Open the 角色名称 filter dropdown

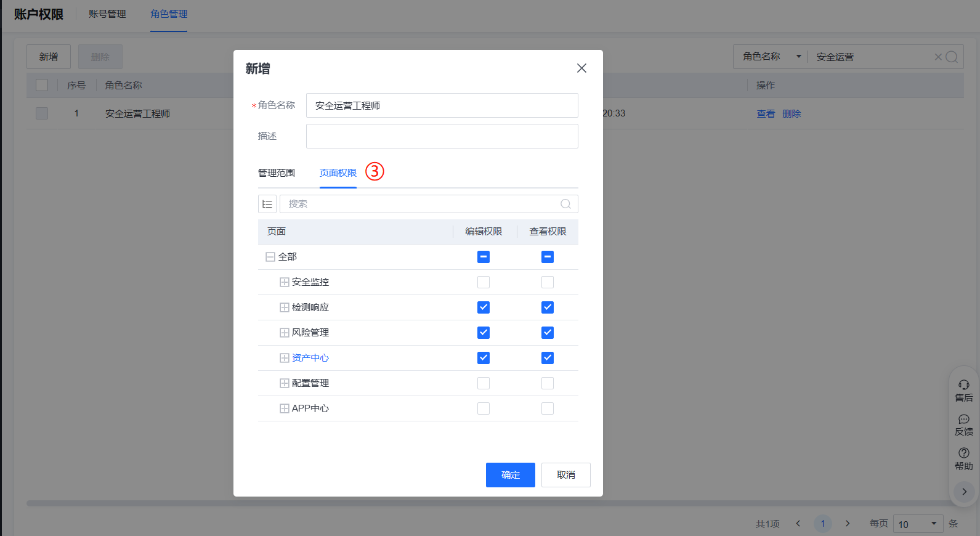[772, 57]
